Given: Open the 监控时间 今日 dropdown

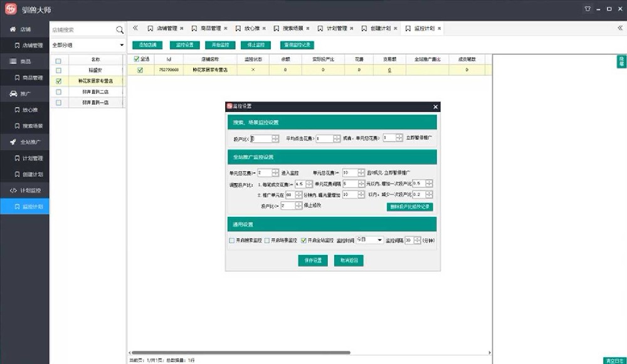Looking at the screenshot, I should pyautogui.click(x=369, y=240).
